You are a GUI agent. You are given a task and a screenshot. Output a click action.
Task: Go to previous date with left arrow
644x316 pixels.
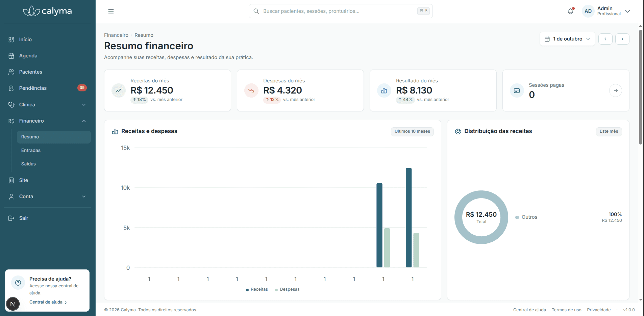(x=605, y=39)
